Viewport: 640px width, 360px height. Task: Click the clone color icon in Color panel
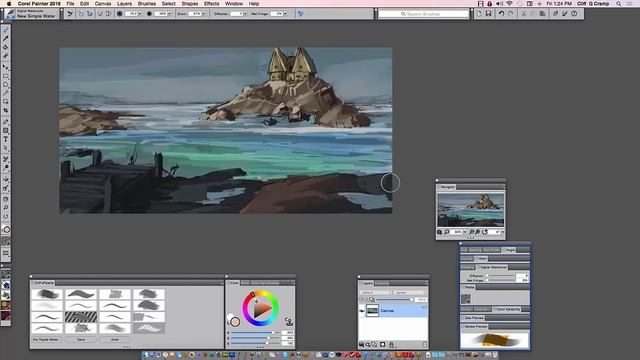pyautogui.click(x=289, y=322)
